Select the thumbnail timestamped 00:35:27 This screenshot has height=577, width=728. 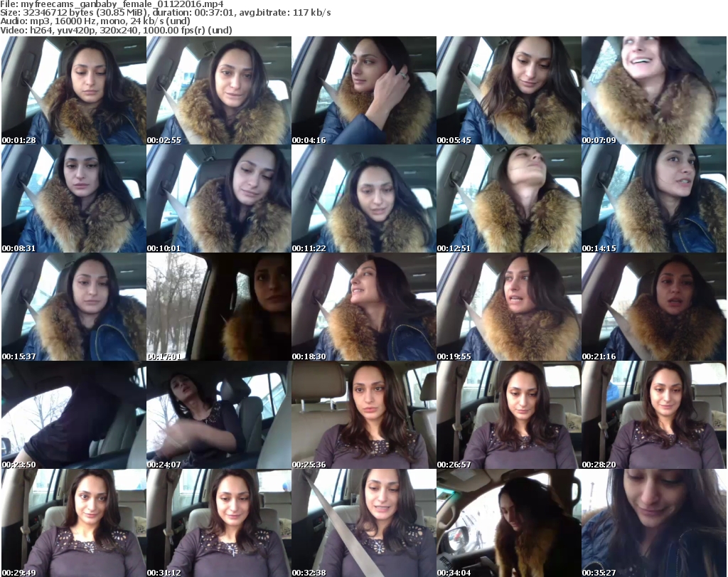(x=654, y=523)
